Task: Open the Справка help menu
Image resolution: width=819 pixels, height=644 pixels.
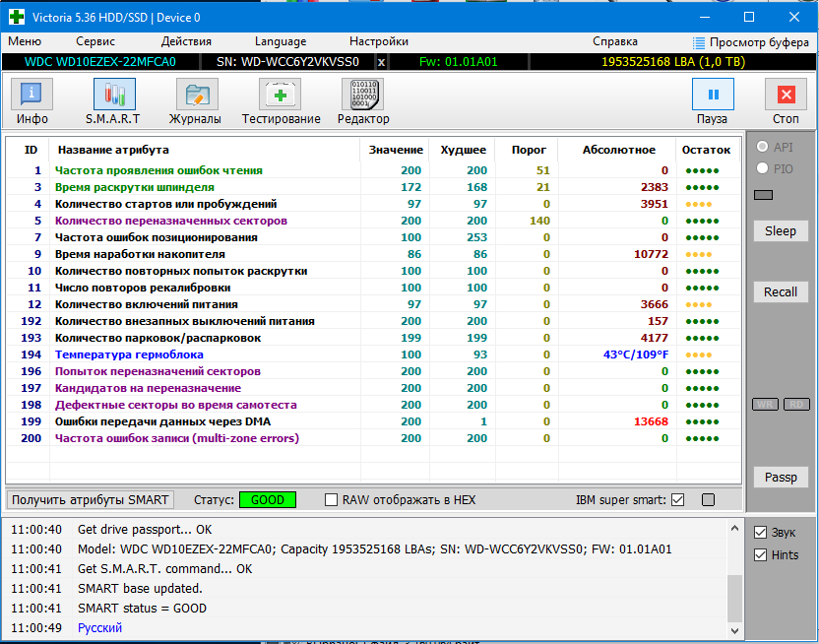Action: [x=615, y=41]
